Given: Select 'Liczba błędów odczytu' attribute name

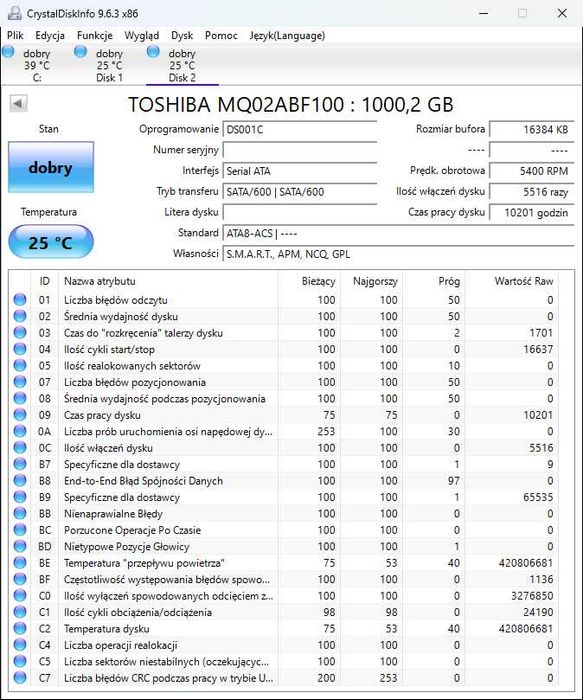Looking at the screenshot, I should click(116, 300).
